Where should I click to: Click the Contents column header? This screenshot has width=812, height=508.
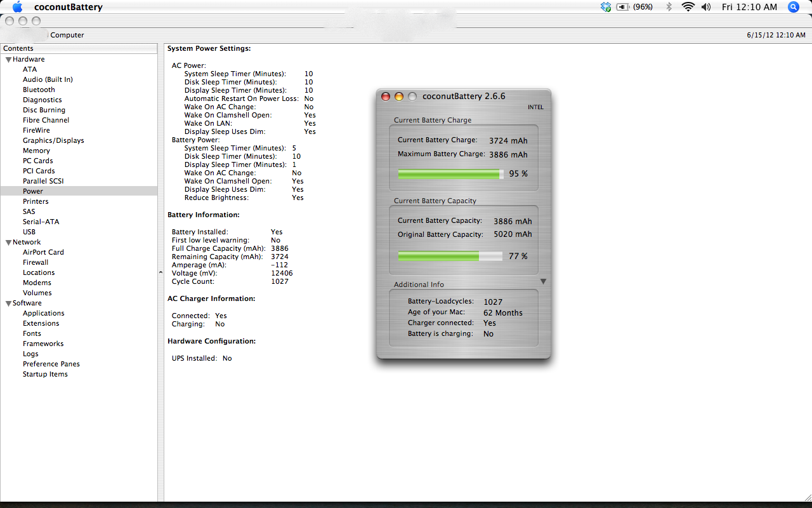point(79,48)
